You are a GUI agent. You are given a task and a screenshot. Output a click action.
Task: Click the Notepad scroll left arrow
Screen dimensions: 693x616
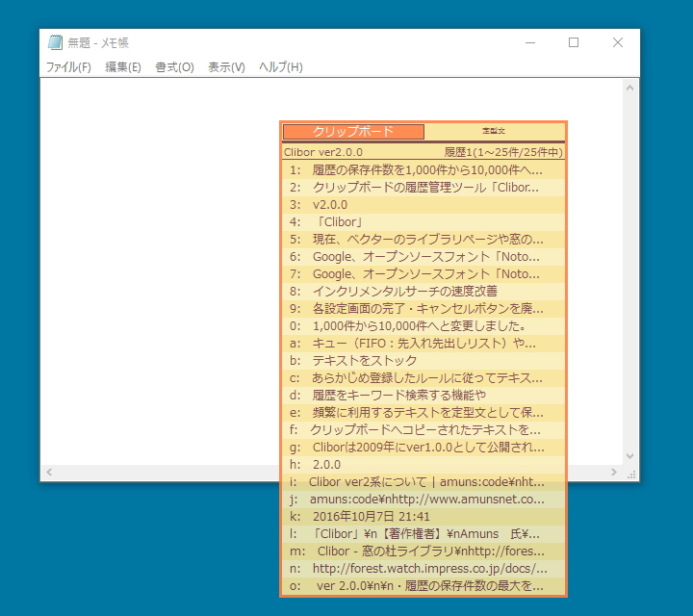tap(49, 472)
